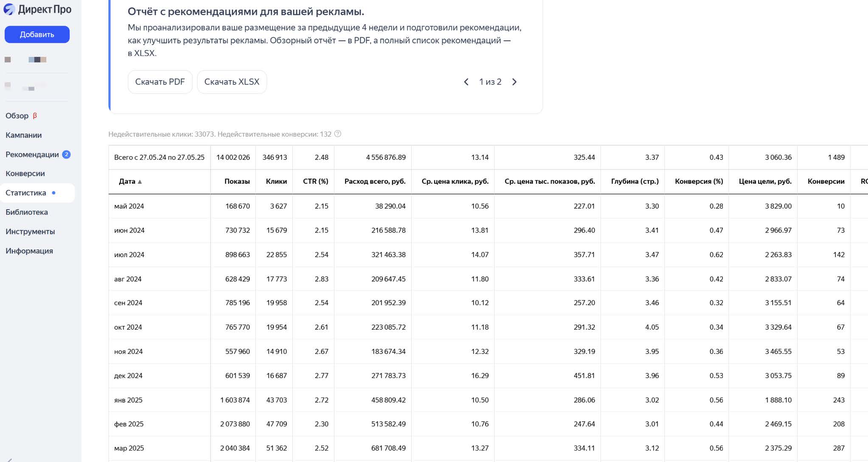Expand the Инструменты menu
The height and width of the screenshot is (462, 868).
[x=30, y=232]
